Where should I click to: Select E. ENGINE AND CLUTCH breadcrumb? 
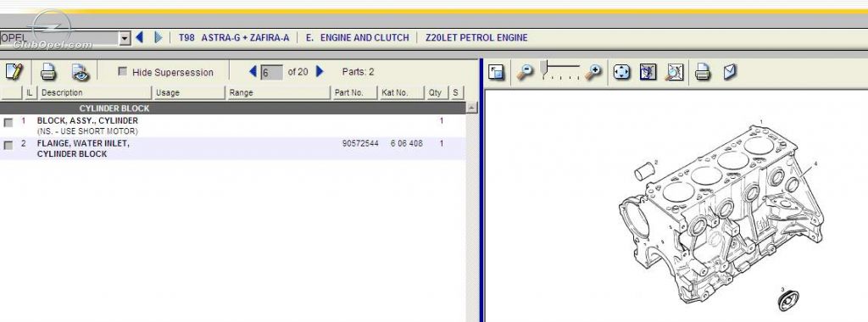click(357, 37)
